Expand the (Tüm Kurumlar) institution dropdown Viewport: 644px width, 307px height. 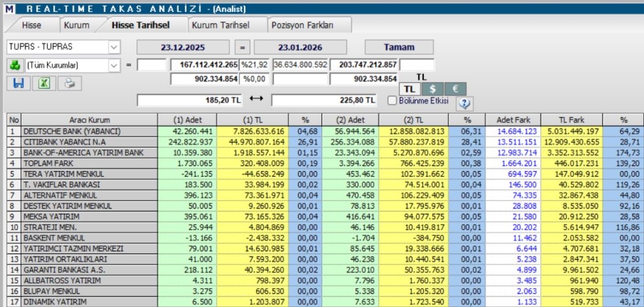[x=114, y=65]
